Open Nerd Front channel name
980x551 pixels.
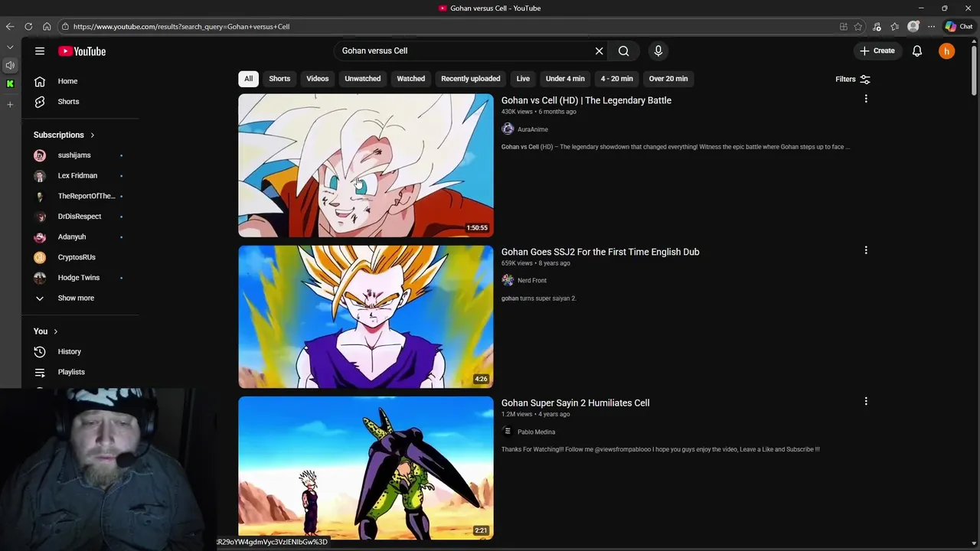pyautogui.click(x=532, y=281)
